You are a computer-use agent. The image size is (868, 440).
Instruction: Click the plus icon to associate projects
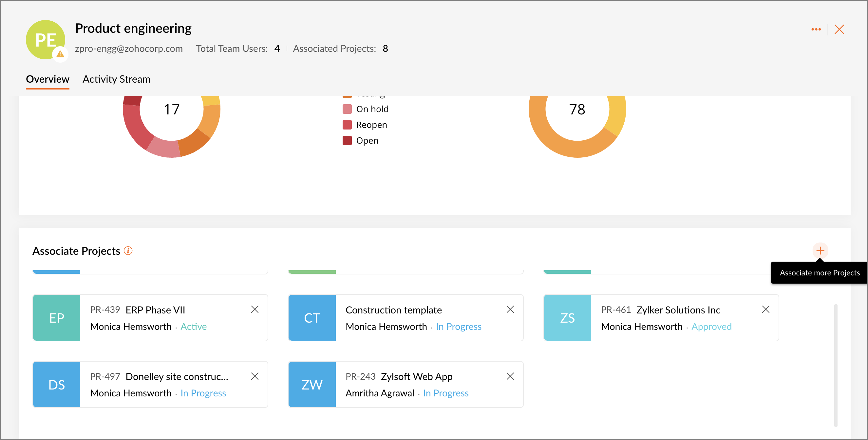pyautogui.click(x=820, y=250)
